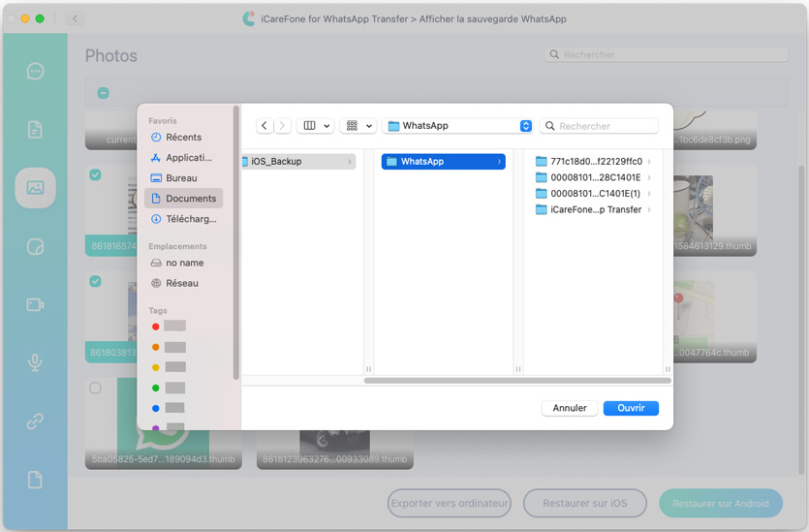This screenshot has width=809, height=532.
Task: Click the Réseau globe icon
Action: point(156,283)
